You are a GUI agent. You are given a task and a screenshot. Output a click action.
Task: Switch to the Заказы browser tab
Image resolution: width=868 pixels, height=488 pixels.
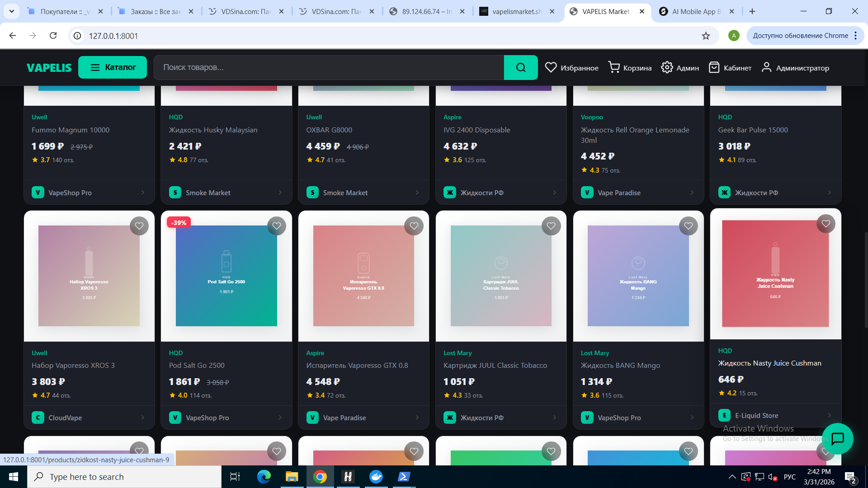[x=156, y=11]
